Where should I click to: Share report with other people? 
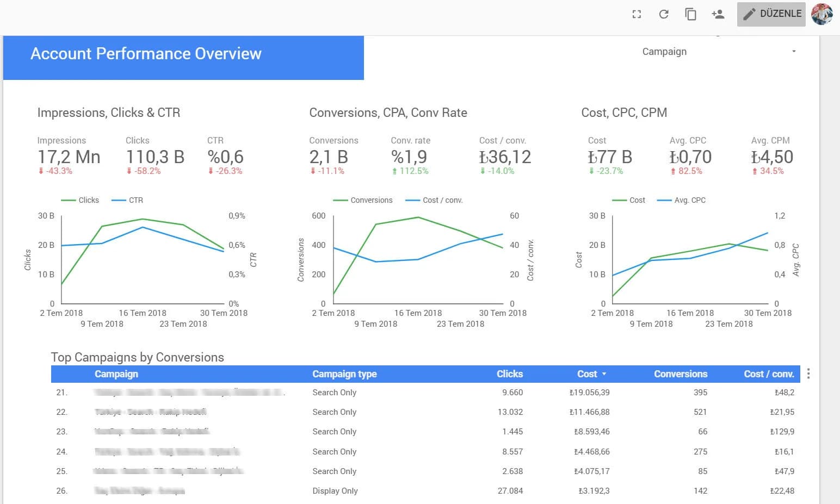[x=718, y=14]
